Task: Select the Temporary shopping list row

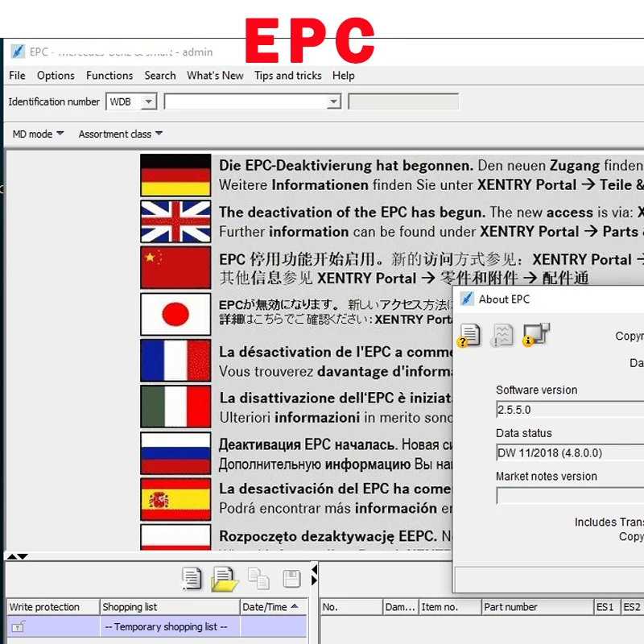Action: [x=157, y=627]
